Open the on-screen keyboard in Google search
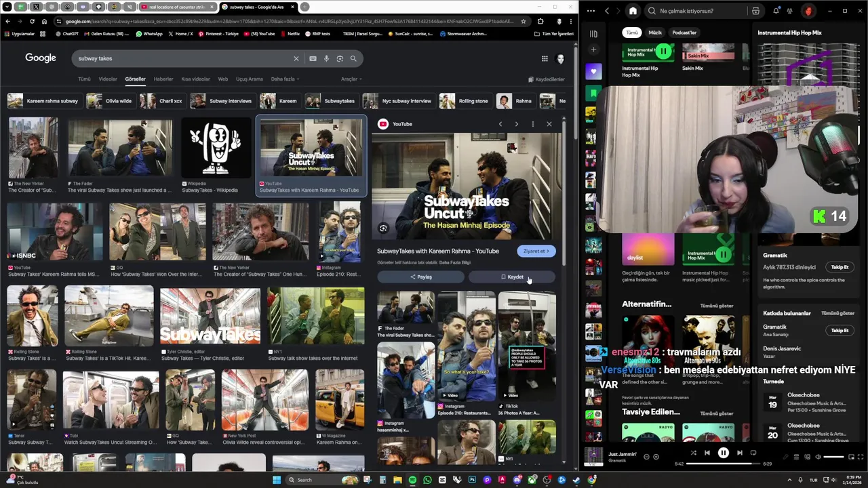 (313, 58)
